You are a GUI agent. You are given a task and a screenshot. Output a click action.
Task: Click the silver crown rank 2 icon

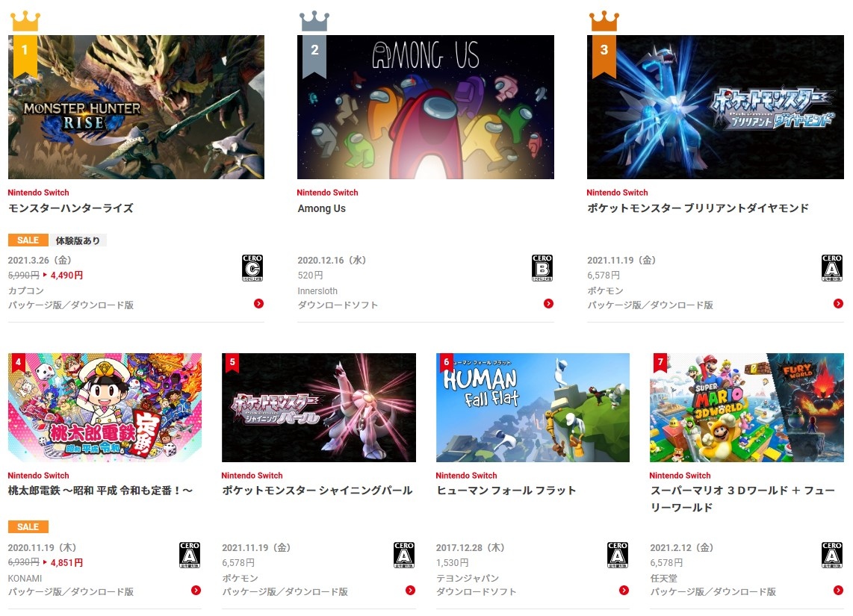314,21
